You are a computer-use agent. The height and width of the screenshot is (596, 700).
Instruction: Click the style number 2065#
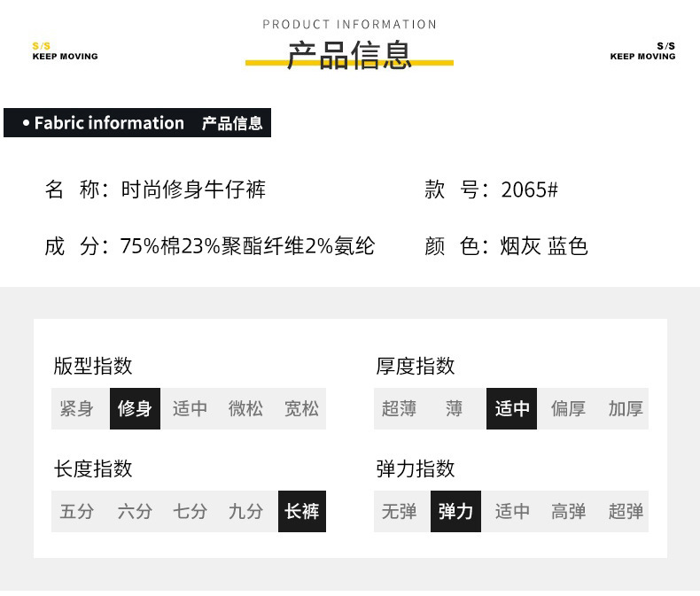point(530,190)
